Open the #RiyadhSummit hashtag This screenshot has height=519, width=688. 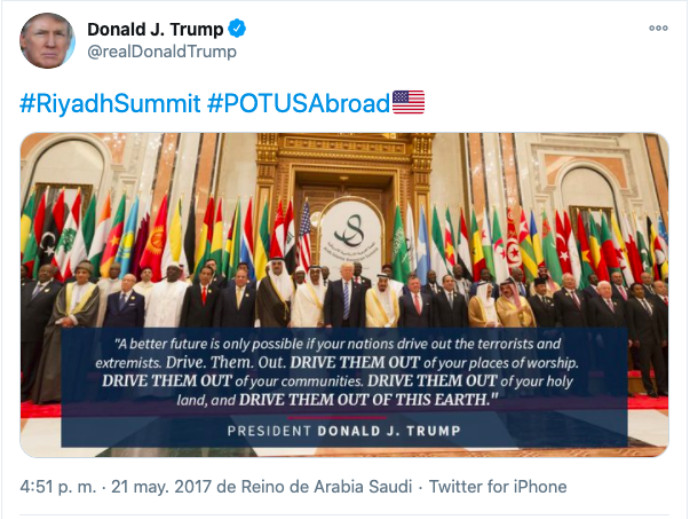click(110, 102)
